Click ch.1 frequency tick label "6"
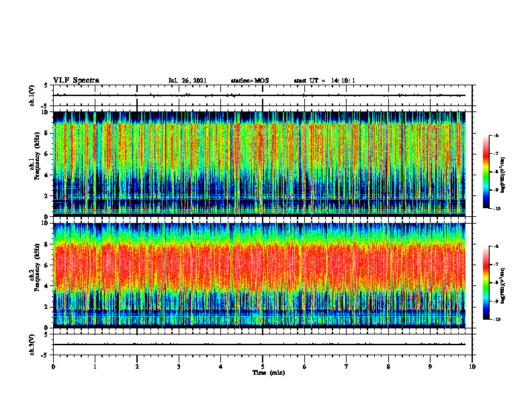This screenshot has width=532, height=411. (x=47, y=154)
